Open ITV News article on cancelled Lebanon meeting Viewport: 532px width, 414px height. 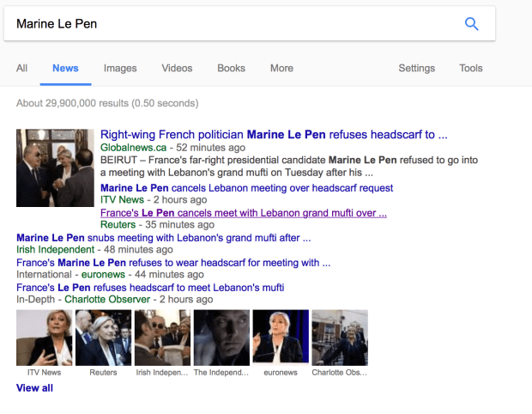pos(246,188)
